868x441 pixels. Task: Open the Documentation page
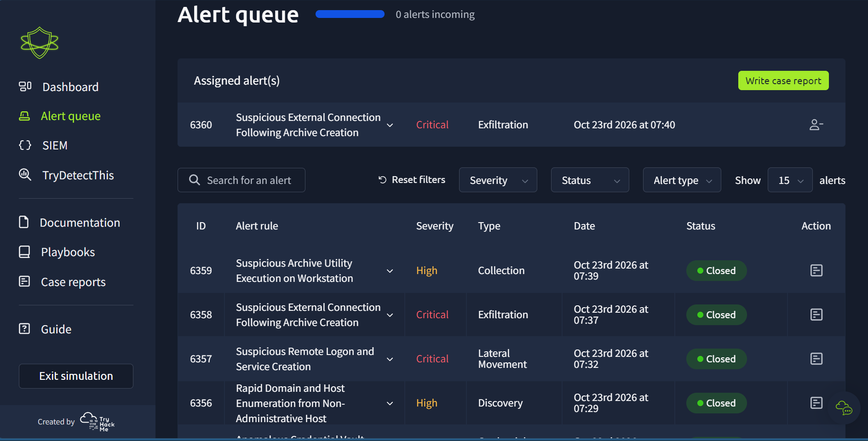[x=80, y=223]
